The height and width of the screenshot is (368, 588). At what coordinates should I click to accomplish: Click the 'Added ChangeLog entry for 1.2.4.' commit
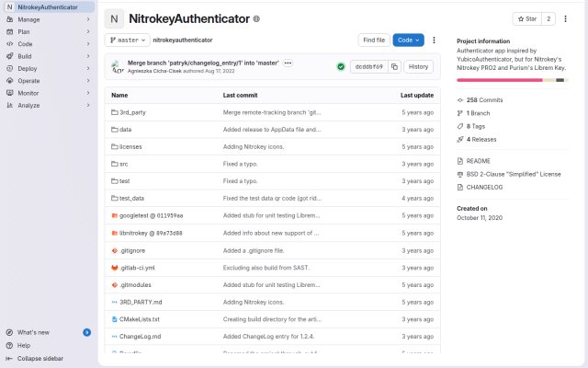tap(268, 337)
